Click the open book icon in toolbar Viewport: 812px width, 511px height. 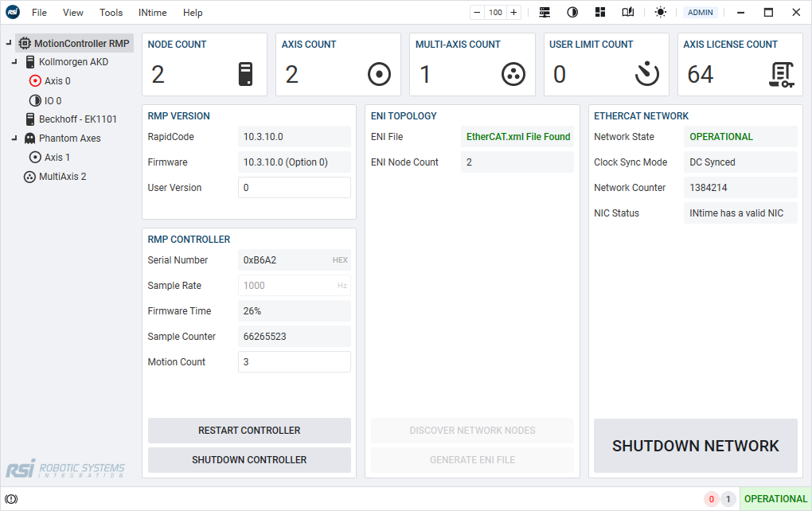[628, 13]
